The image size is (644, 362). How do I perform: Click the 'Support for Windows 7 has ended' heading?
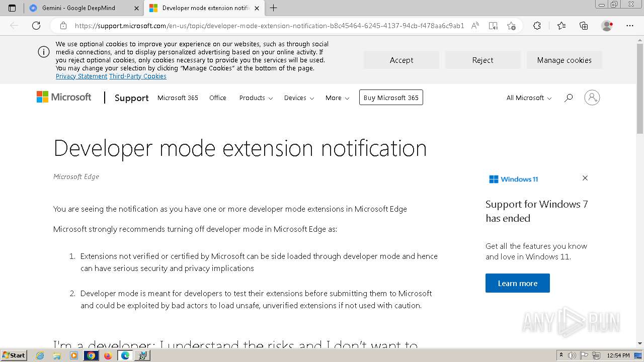click(x=536, y=211)
